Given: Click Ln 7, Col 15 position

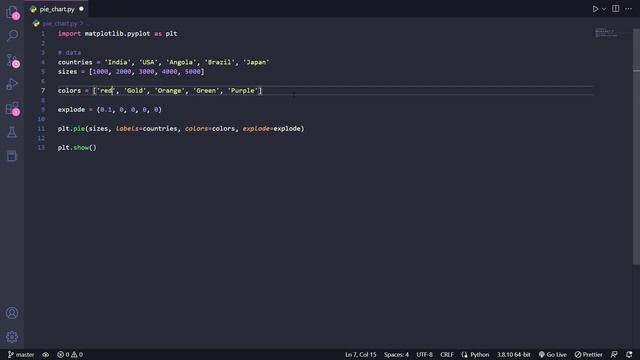Looking at the screenshot, I should coord(360,355).
